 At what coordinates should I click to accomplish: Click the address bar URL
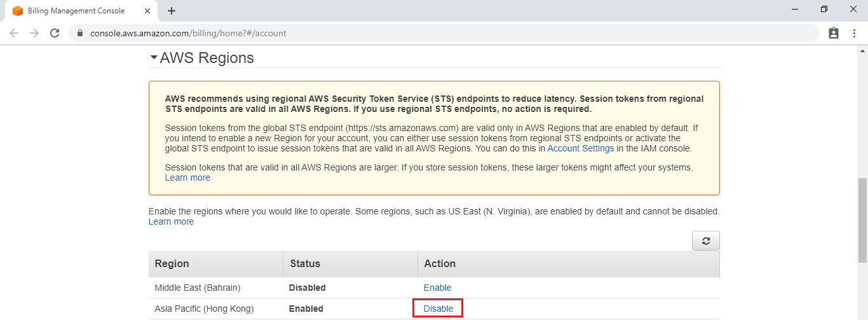click(x=188, y=33)
